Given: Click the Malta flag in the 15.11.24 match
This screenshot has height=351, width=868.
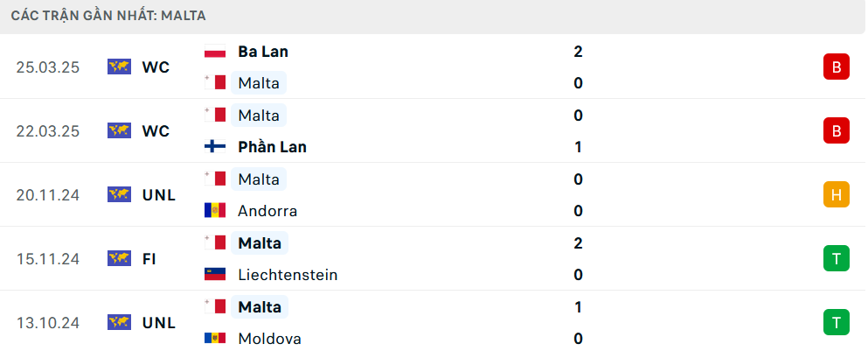Looking at the screenshot, I should (x=215, y=242).
